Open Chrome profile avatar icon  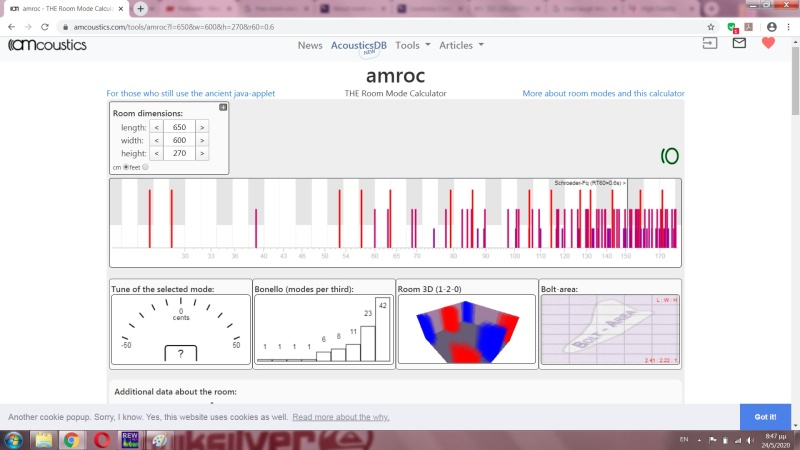[771, 27]
